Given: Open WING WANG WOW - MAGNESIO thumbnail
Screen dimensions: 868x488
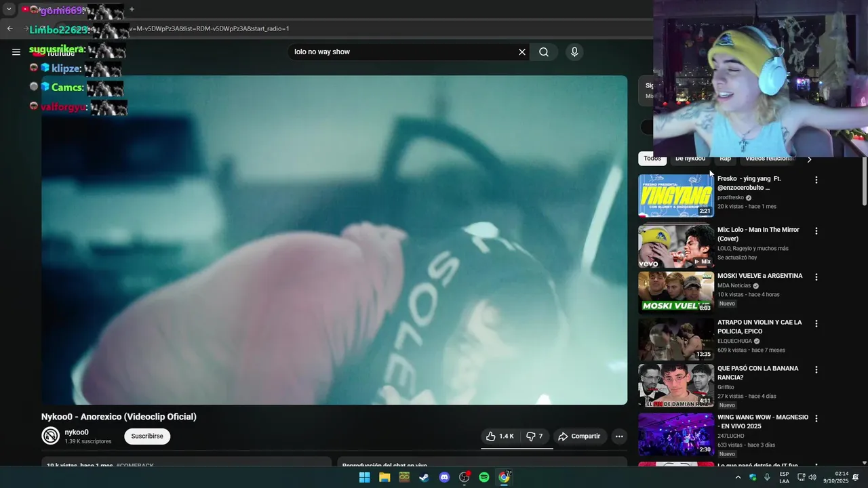Looking at the screenshot, I should pyautogui.click(x=676, y=434).
